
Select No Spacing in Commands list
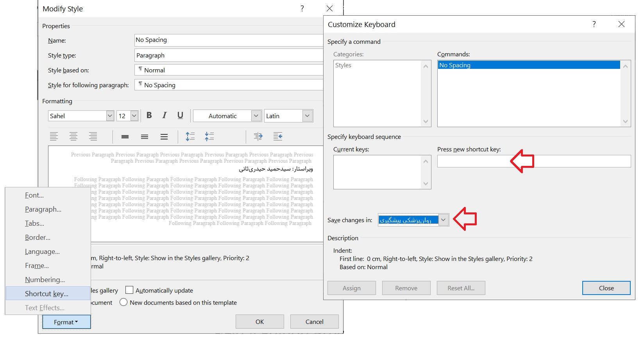(529, 65)
